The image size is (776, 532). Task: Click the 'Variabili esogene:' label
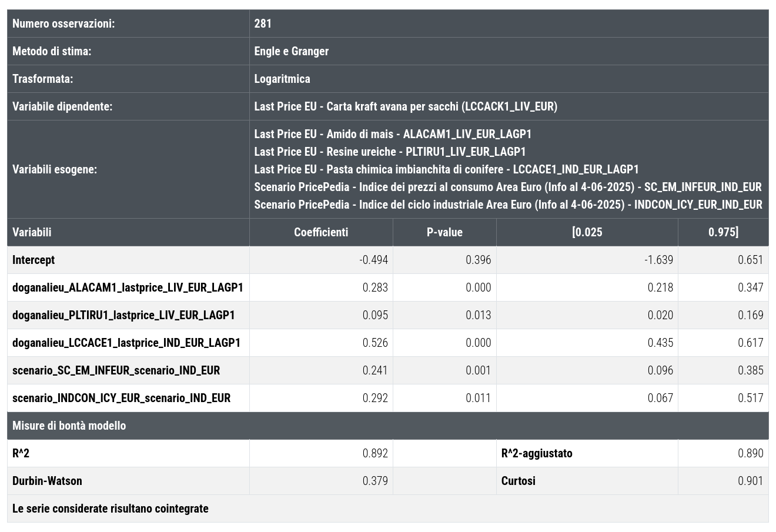[55, 169]
